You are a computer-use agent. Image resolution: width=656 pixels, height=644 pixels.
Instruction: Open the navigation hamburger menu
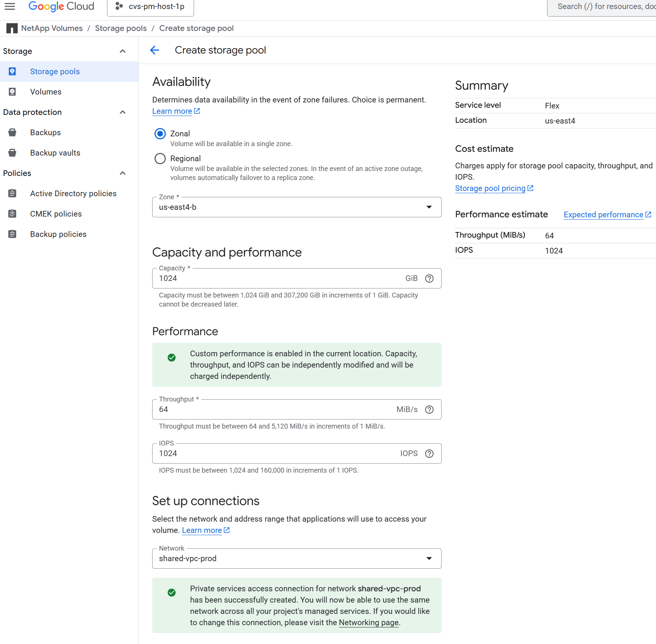pyautogui.click(x=10, y=6)
